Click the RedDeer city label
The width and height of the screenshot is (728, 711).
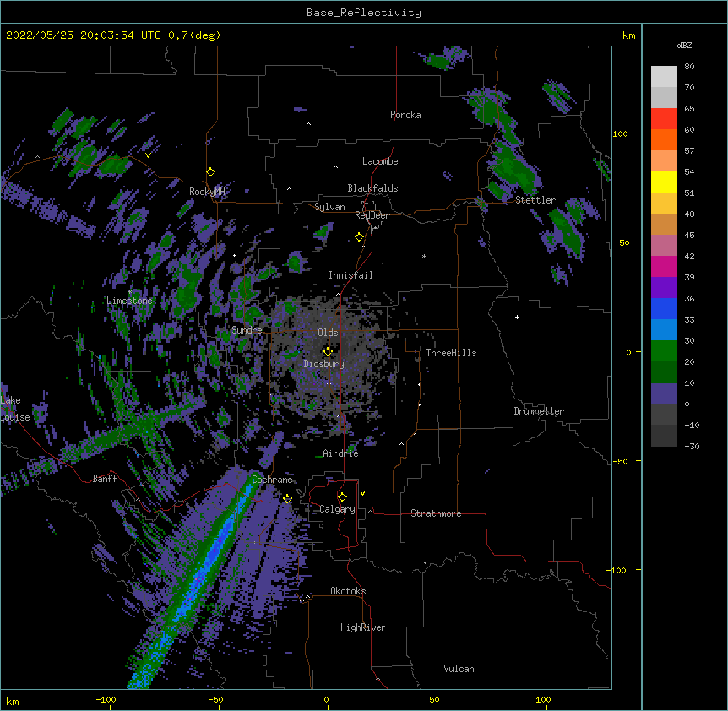point(372,215)
